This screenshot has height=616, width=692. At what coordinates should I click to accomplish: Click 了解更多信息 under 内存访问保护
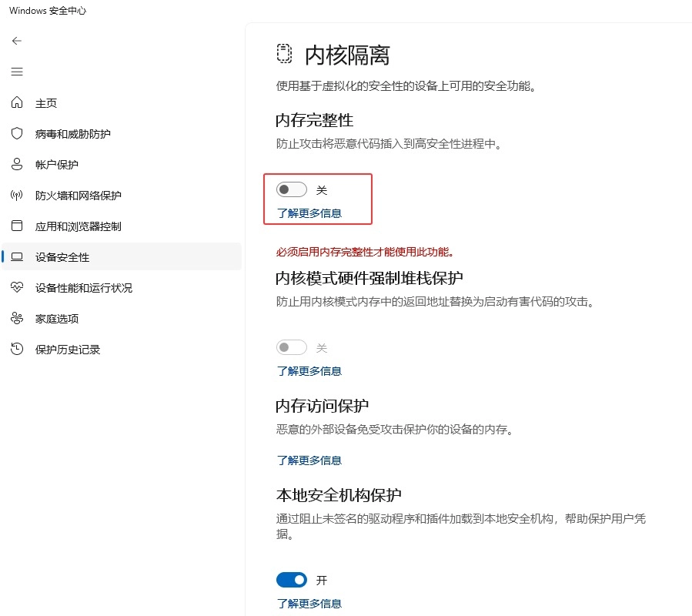coord(308,460)
